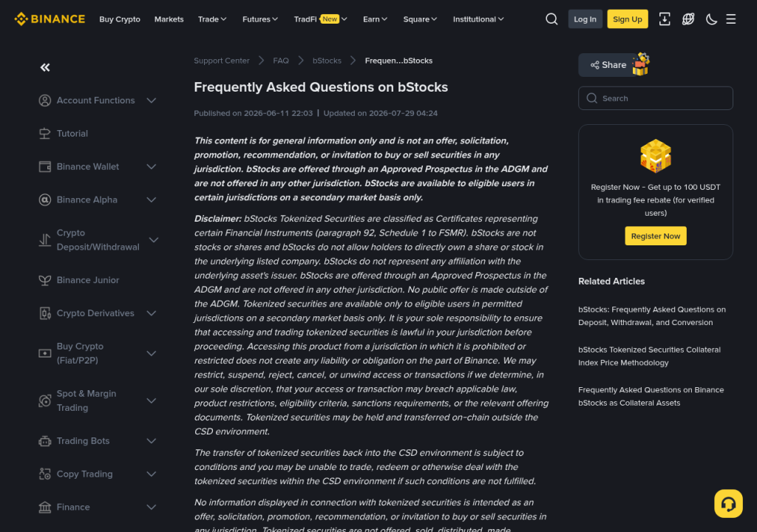Go to Support Center breadcrumb
Screen dimensions: 757x532
click(x=222, y=61)
